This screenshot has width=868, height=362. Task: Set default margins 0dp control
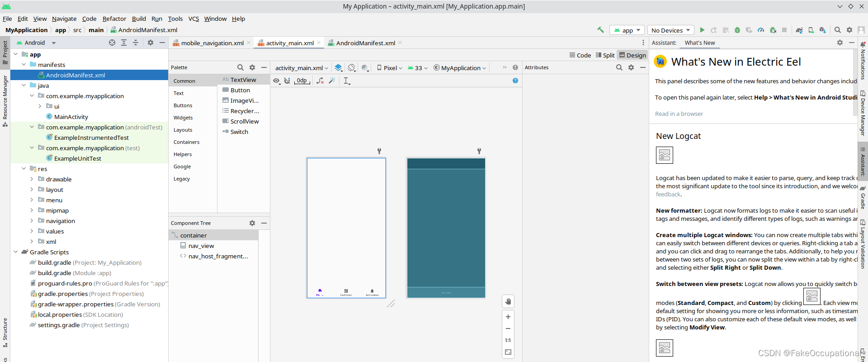(x=302, y=81)
